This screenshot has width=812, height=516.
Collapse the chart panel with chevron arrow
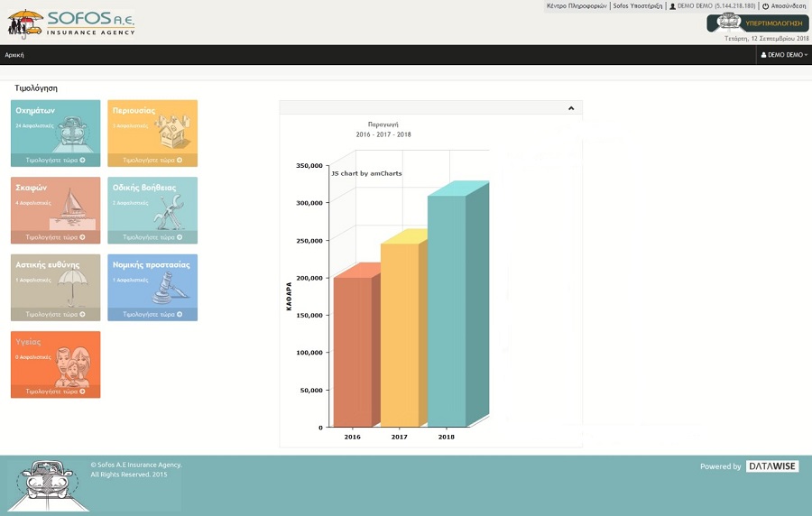(x=571, y=108)
